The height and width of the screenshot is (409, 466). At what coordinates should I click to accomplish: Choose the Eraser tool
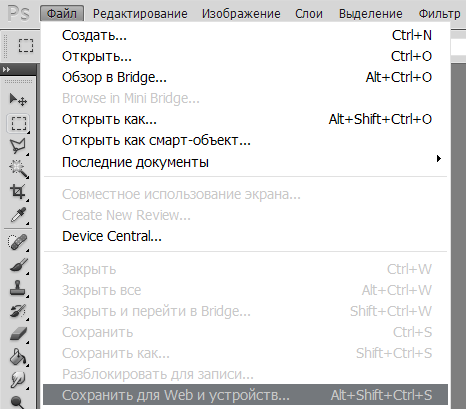[x=18, y=334]
